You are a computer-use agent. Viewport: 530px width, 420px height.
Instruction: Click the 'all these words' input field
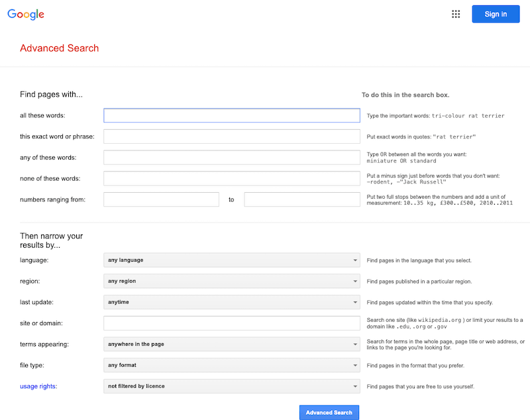tap(231, 115)
